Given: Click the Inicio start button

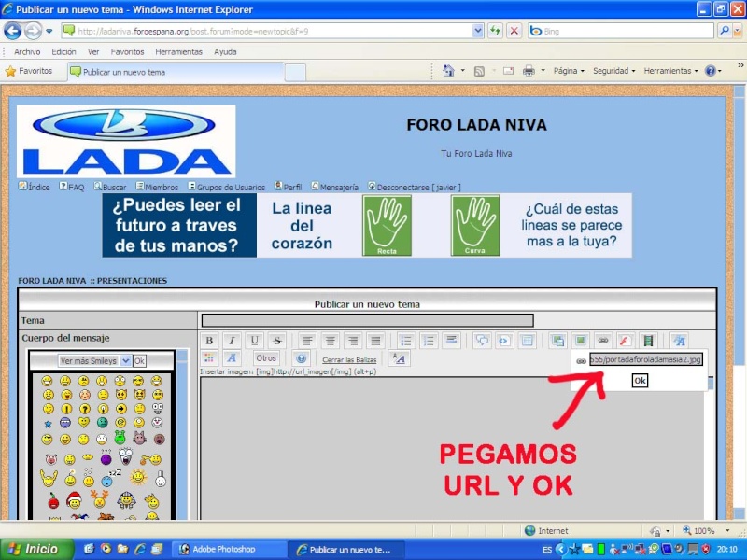Looking at the screenshot, I should click(x=36, y=549).
